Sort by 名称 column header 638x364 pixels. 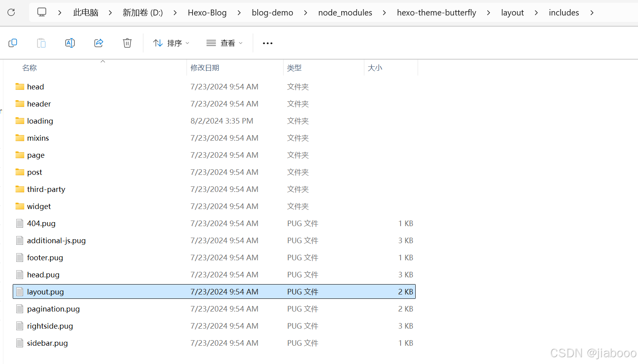pyautogui.click(x=29, y=68)
